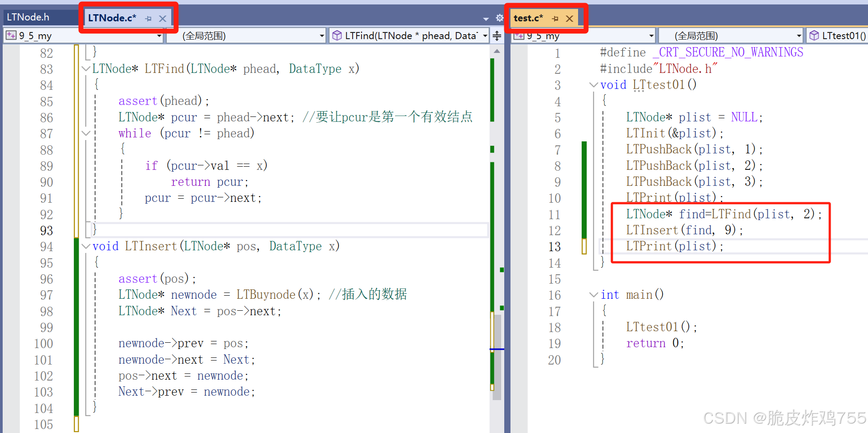868x433 pixels.
Task: Click line number 93 in LTNode.c
Action: [46, 231]
